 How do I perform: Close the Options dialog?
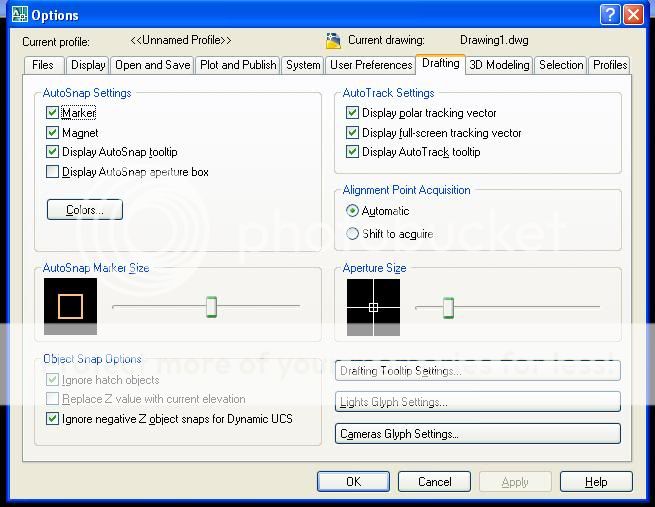tap(633, 15)
